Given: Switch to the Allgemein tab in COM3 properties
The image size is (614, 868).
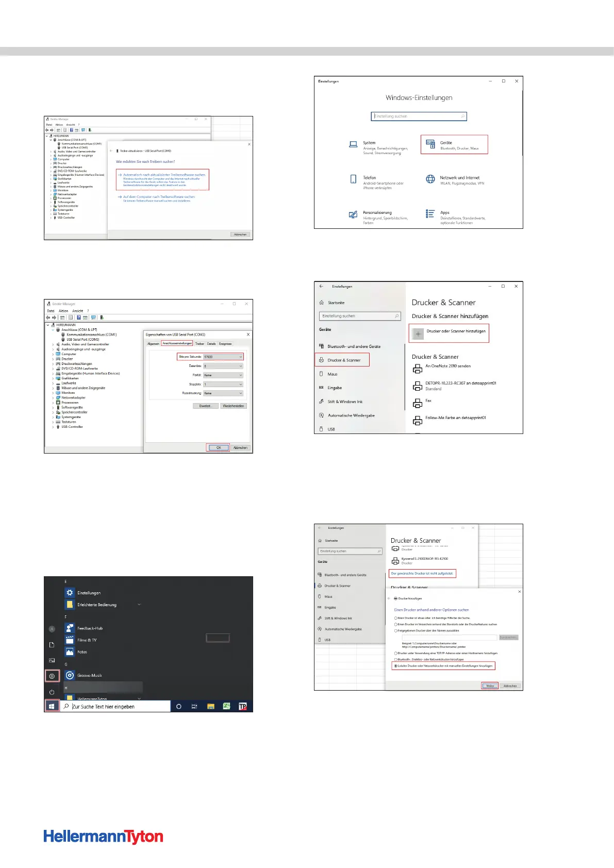Looking at the screenshot, I should [153, 343].
